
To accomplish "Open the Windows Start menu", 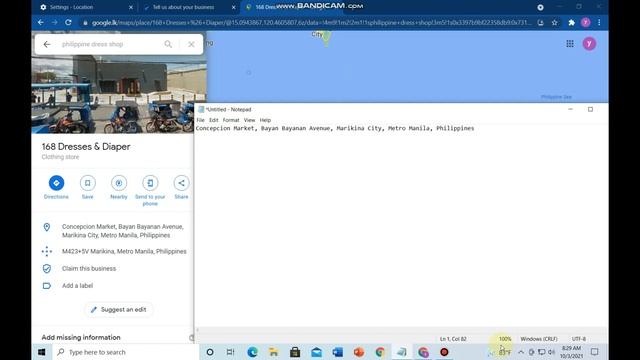I will tap(42, 352).
